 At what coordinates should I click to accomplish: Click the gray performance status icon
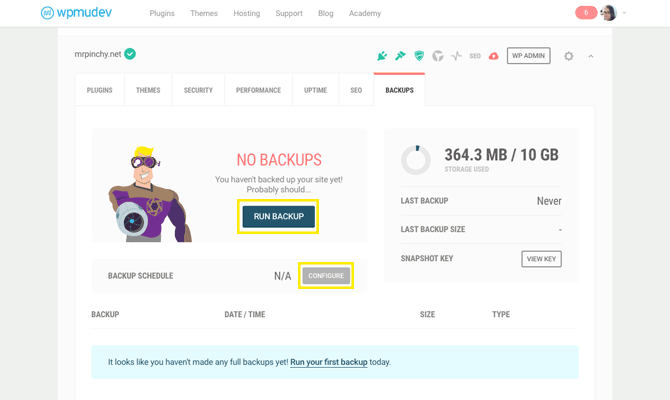pyautogui.click(x=438, y=56)
